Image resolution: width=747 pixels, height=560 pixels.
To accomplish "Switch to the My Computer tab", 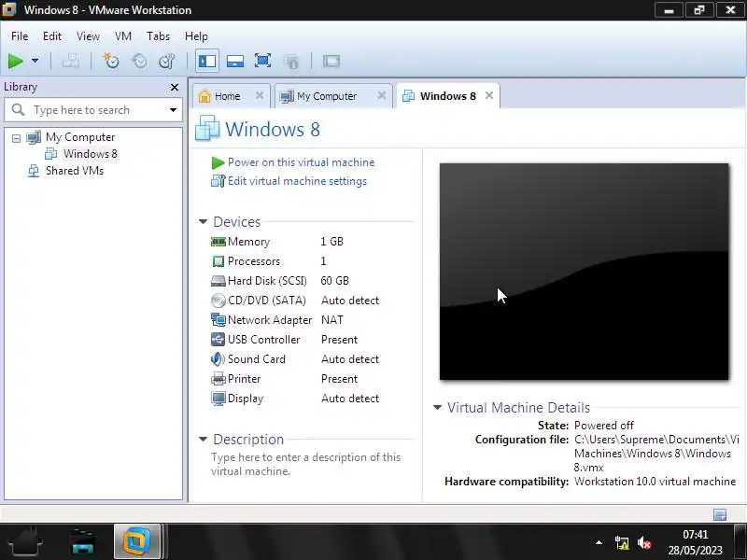I will point(327,96).
